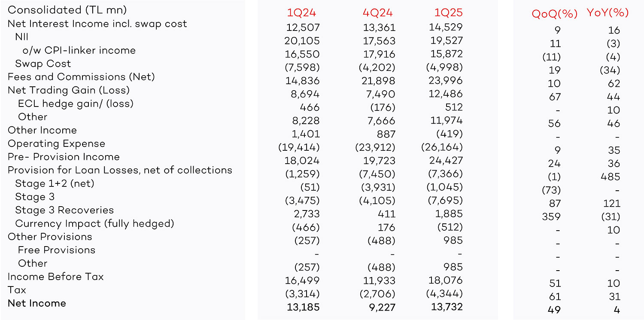The image size is (644, 320).
Task: Click the 1Q25 net income value 13,732
Action: click(x=446, y=307)
